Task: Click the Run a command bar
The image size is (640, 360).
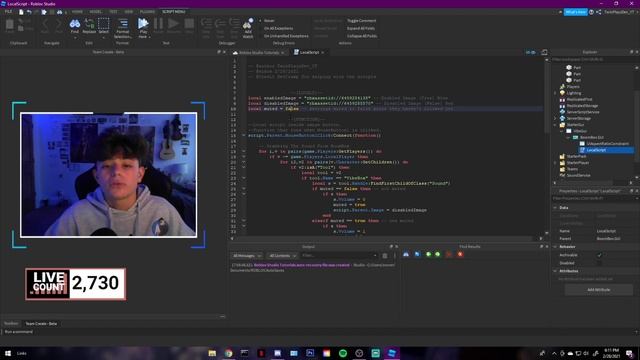Action: coord(318,332)
